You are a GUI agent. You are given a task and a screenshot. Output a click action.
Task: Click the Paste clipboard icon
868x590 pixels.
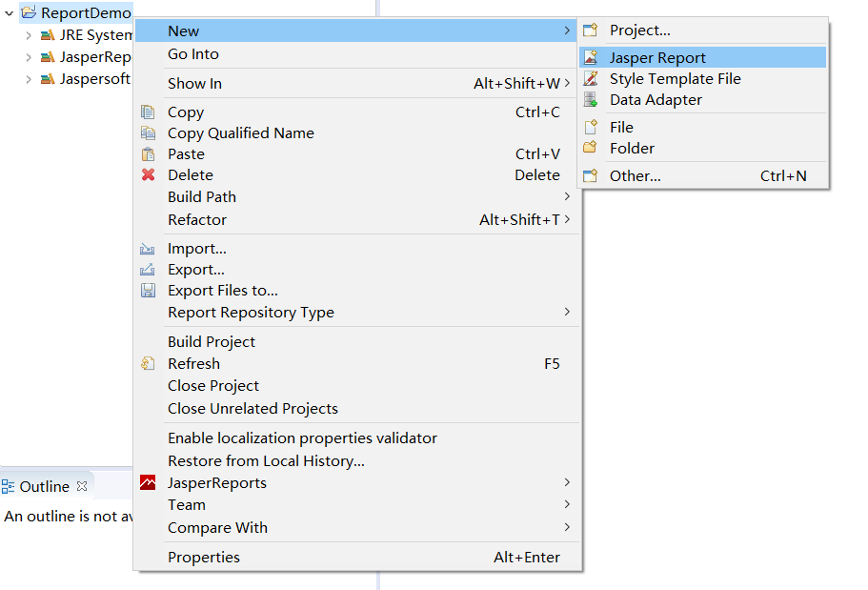point(148,154)
